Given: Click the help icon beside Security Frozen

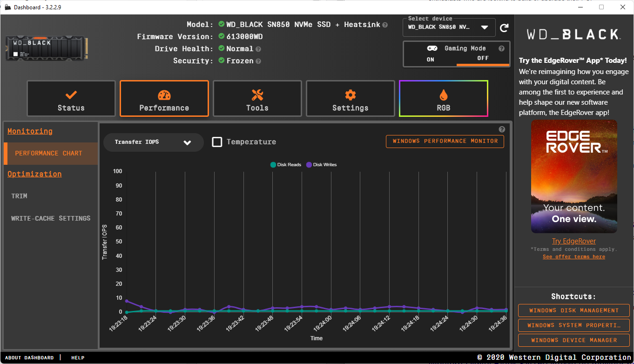Looking at the screenshot, I should coord(258,61).
